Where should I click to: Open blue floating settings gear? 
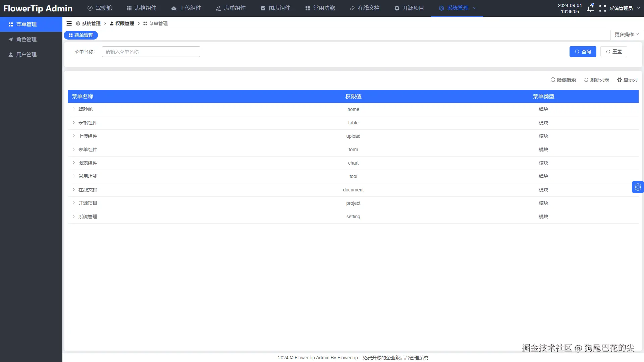click(638, 187)
